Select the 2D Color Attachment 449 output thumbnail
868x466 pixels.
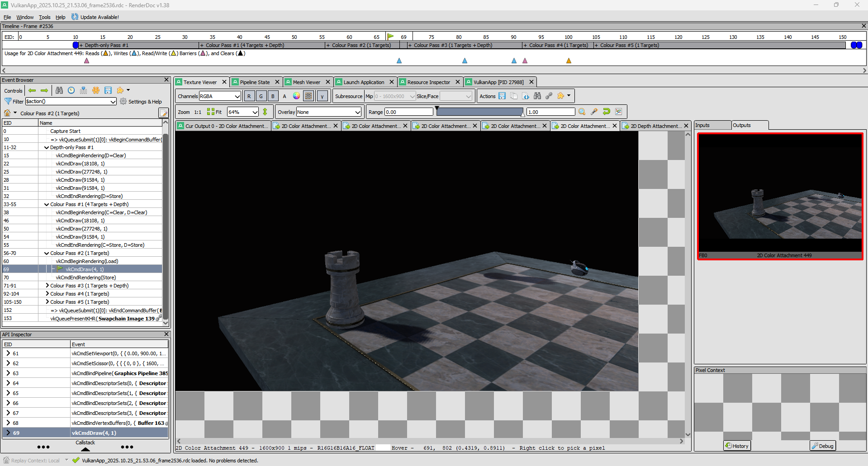[780, 196]
